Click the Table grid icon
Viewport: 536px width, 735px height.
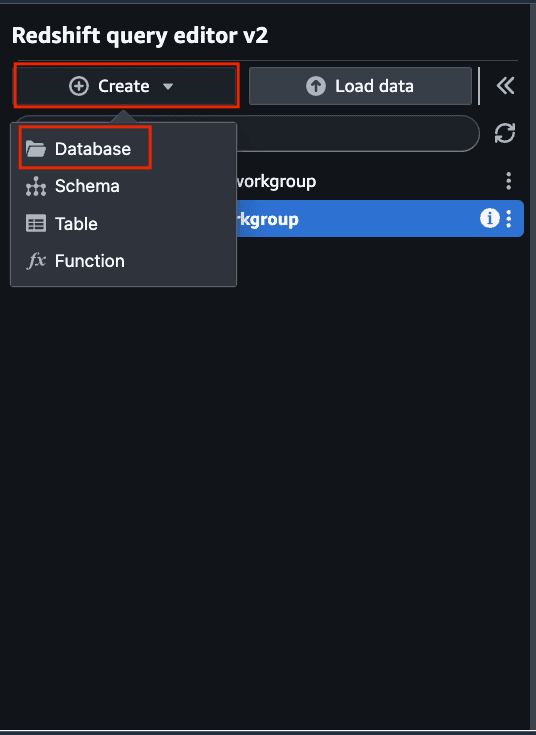pyautogui.click(x=36, y=224)
